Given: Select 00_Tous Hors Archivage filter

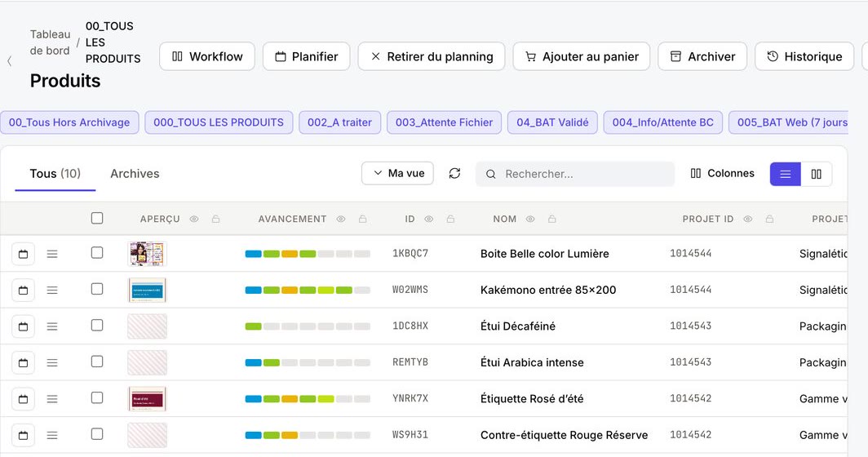Looking at the screenshot, I should (69, 122).
